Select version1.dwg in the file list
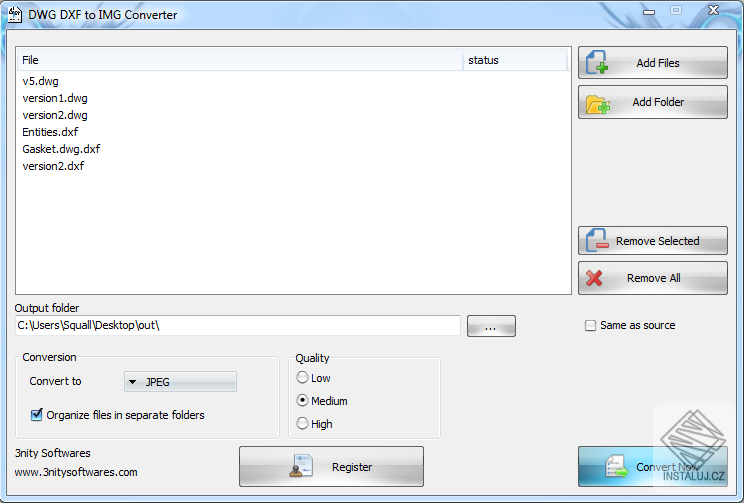 55,98
